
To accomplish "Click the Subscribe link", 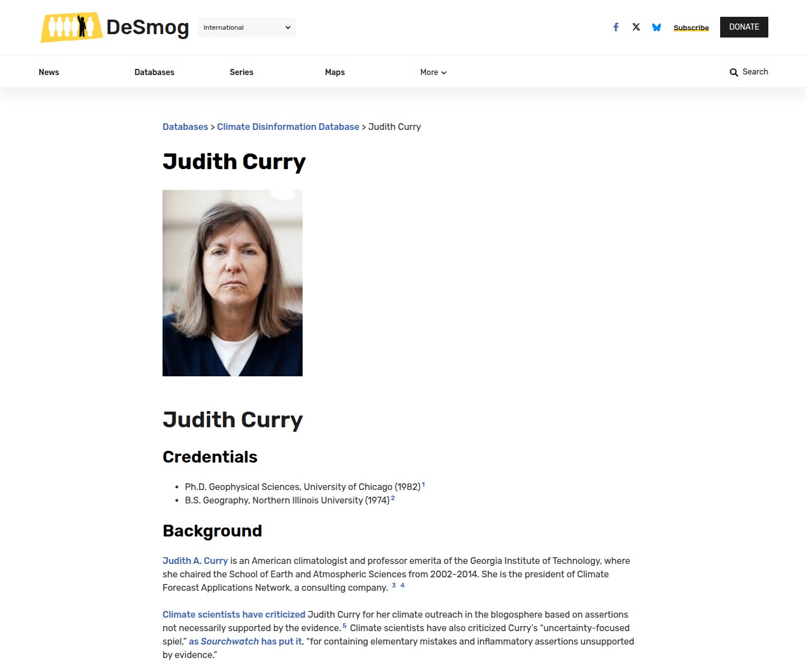I will coord(691,27).
